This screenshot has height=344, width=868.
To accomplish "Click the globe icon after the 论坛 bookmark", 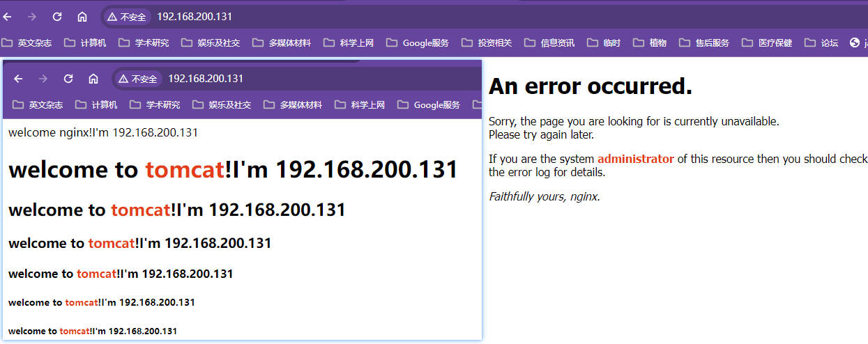I will (855, 43).
